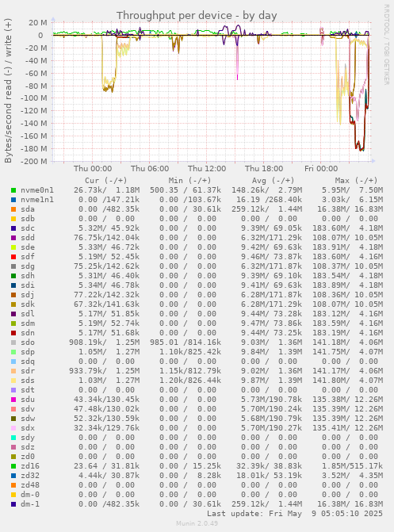Click the sdy cyan legend swatch

coord(13,438)
